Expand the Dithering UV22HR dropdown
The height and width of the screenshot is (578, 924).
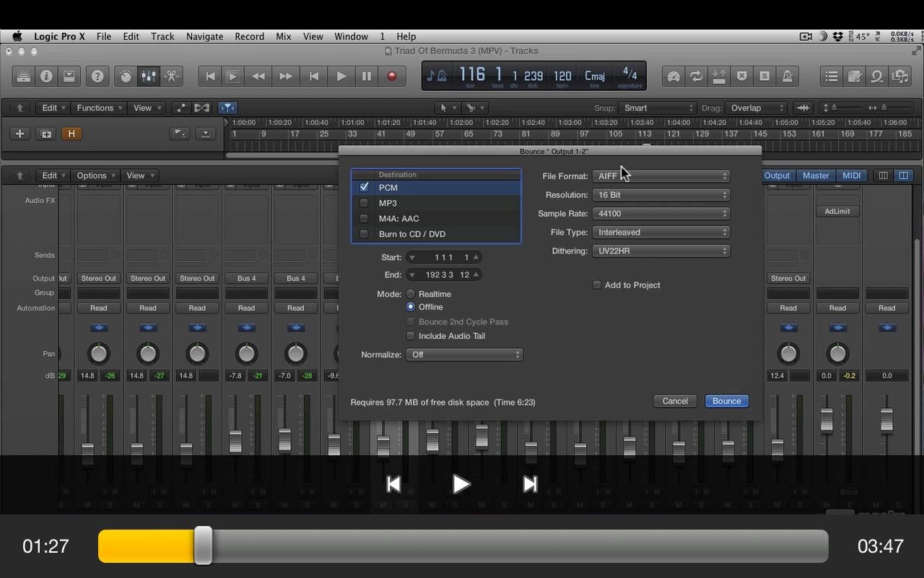(x=661, y=251)
